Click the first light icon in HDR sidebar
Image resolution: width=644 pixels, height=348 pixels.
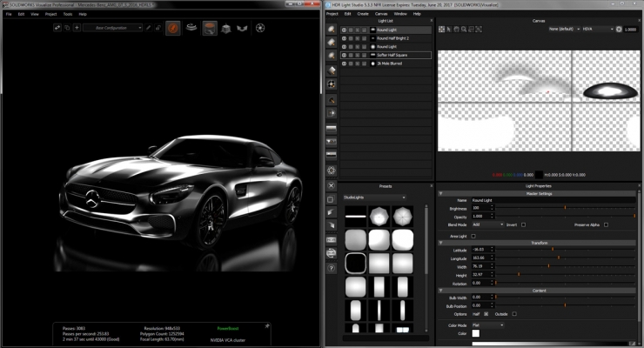coord(332,29)
